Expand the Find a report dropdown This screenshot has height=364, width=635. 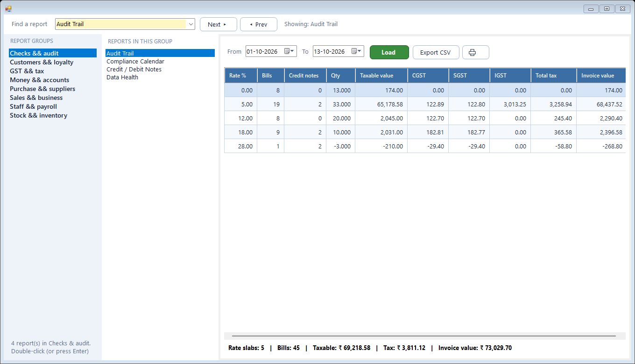point(190,24)
